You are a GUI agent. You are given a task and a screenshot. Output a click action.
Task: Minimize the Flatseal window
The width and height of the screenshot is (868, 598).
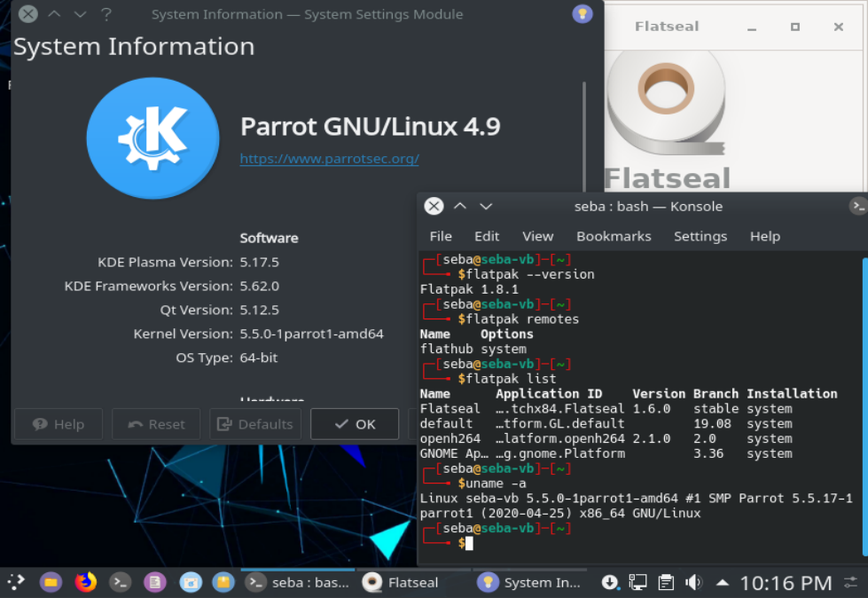click(x=752, y=28)
